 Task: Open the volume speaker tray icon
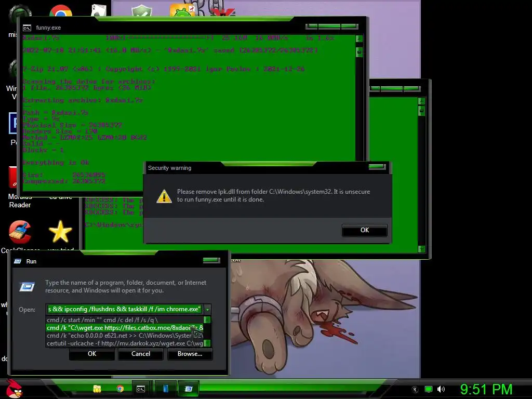[x=441, y=390]
